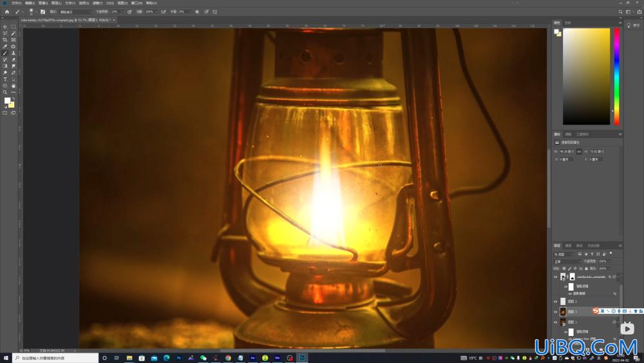The image size is (644, 363).
Task: Toggle symmetry paint butterfly icon
Action: tap(215, 12)
